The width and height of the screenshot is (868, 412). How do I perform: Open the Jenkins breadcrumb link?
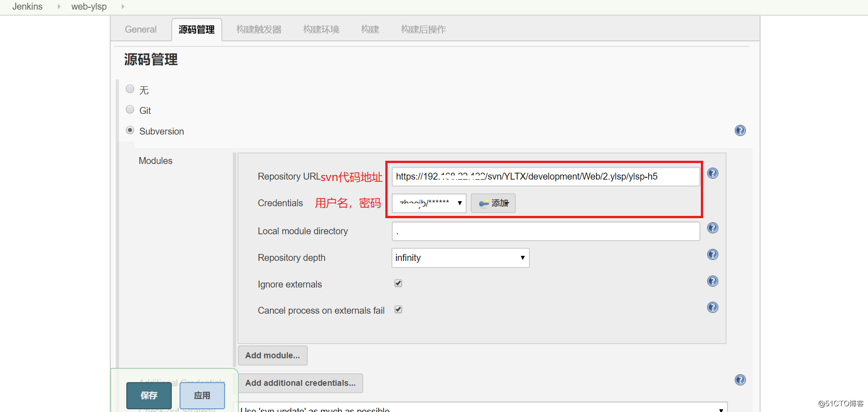coord(28,6)
